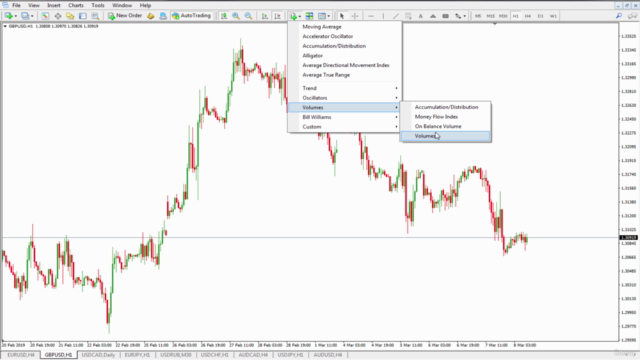Image resolution: width=640 pixels, height=360 pixels.
Task: Draw a vertical line tool
Action: (x=383, y=16)
